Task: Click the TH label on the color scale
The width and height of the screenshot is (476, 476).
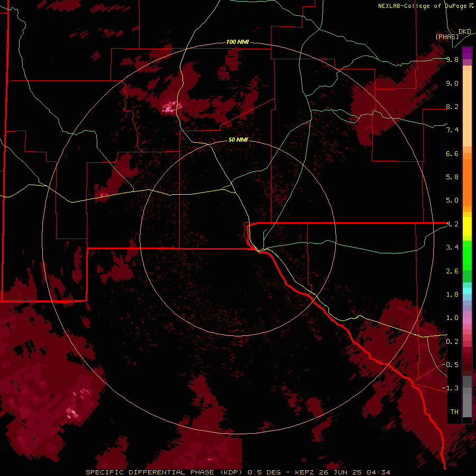Action: pyautogui.click(x=454, y=412)
